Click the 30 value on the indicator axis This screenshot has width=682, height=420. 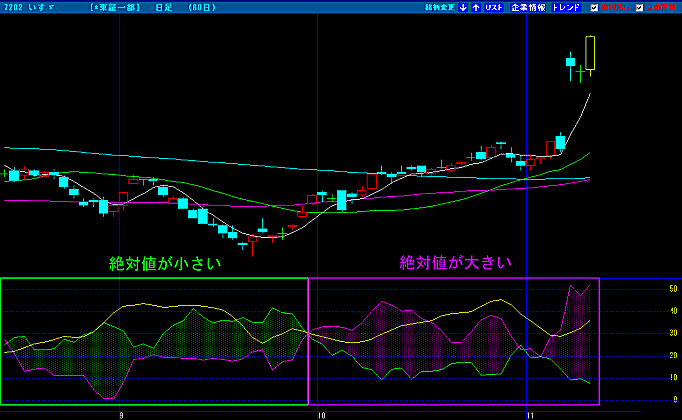[673, 333]
